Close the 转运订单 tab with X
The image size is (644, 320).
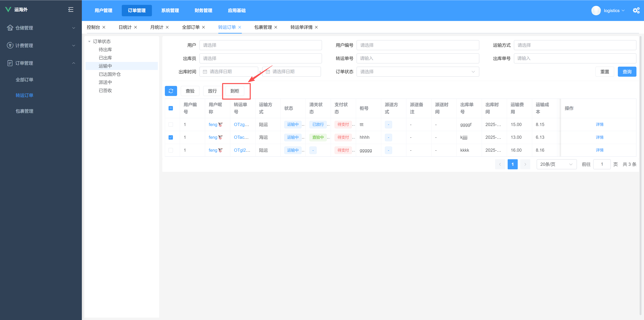(x=240, y=27)
